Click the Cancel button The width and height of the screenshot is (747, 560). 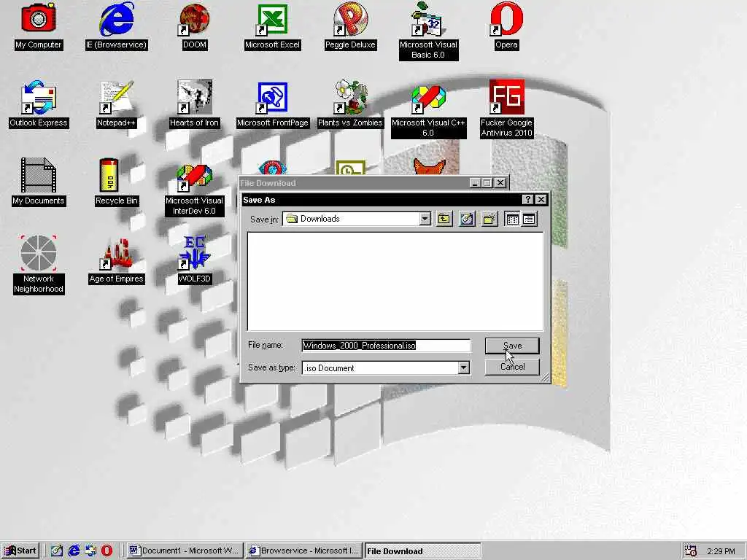[x=512, y=367]
